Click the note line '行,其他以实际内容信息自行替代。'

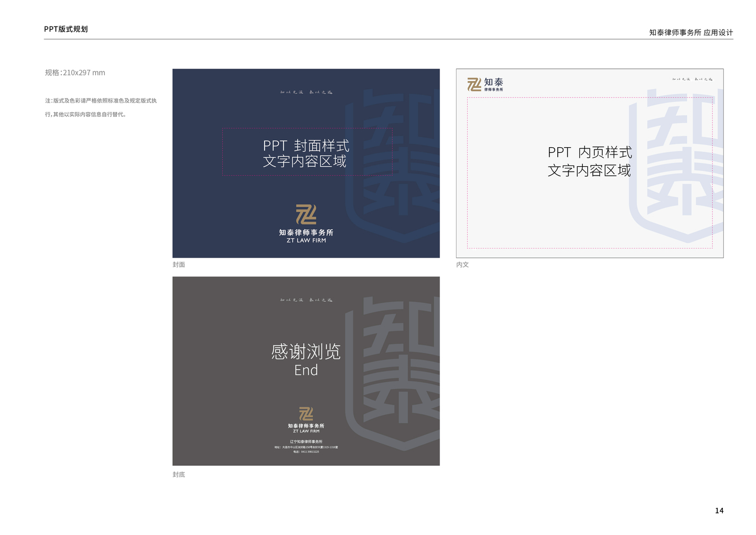click(86, 115)
